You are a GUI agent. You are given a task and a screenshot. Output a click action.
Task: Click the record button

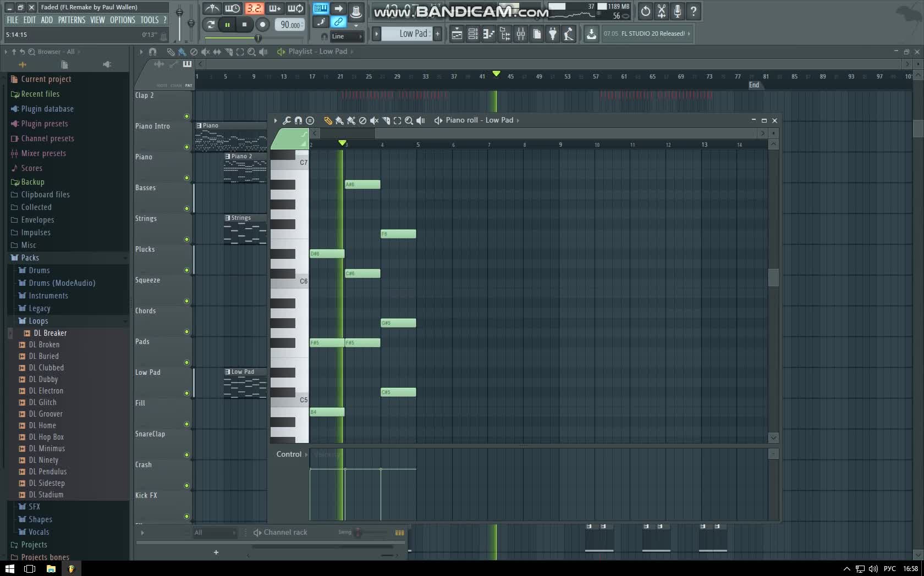click(x=262, y=24)
